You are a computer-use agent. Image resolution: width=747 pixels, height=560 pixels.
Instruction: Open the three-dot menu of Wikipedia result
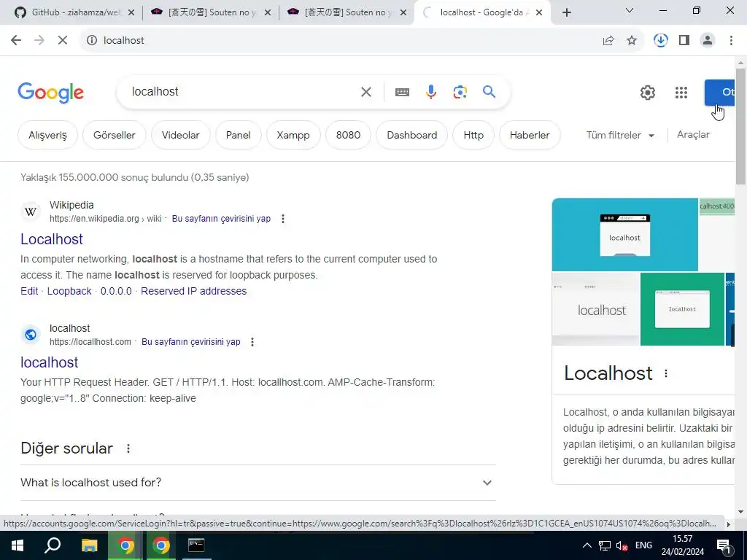(283, 219)
